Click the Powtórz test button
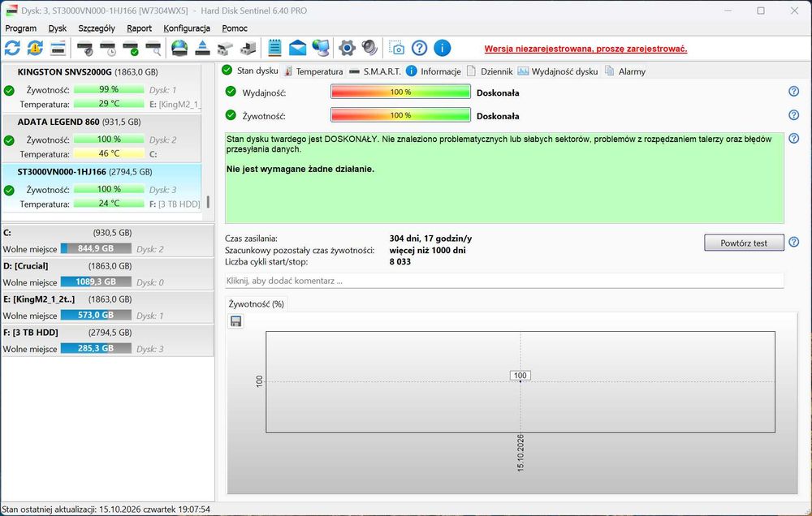The image size is (812, 516). click(744, 243)
